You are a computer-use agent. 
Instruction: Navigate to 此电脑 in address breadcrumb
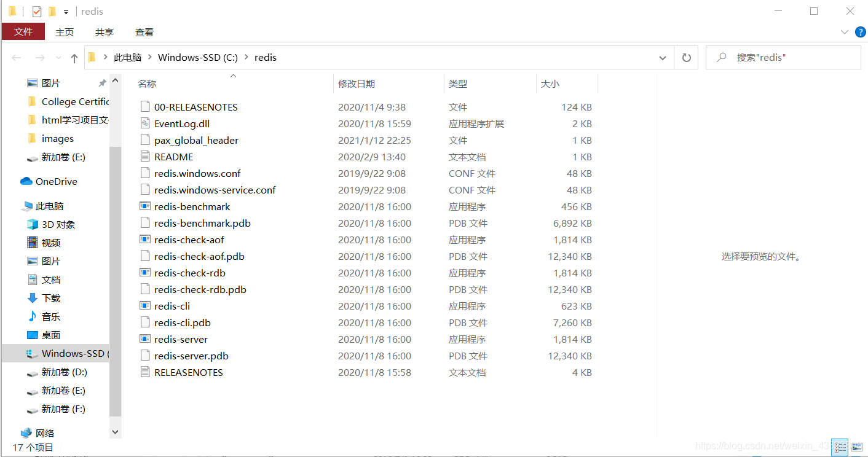click(x=127, y=57)
